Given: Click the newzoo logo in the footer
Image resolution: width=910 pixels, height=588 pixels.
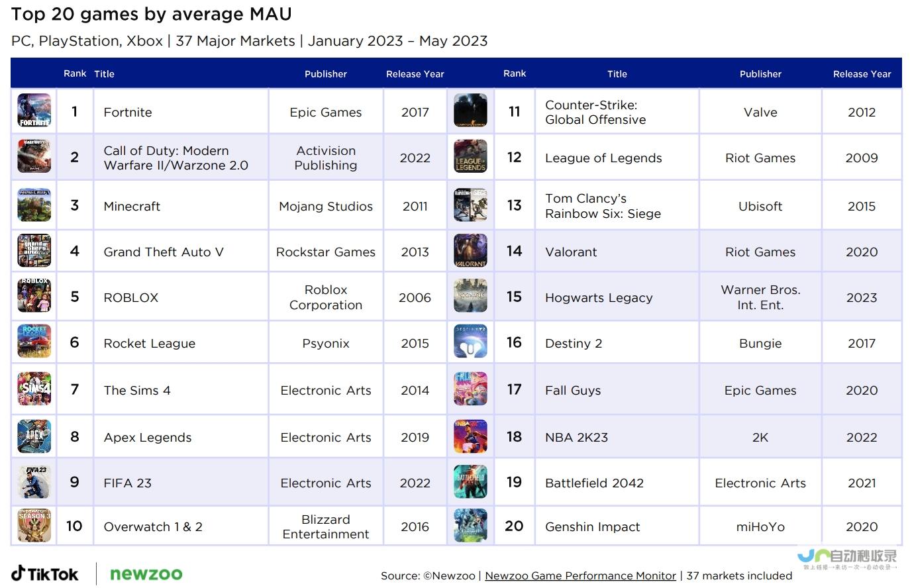Looking at the screenshot, I should click(146, 574).
